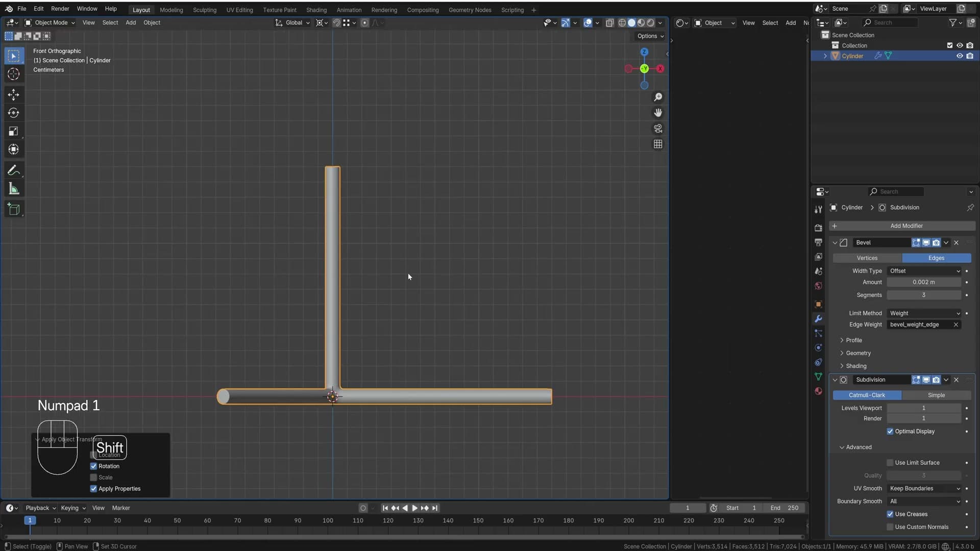This screenshot has width=980, height=551.
Task: Switch to the Shading workspace tab
Action: coord(316,10)
